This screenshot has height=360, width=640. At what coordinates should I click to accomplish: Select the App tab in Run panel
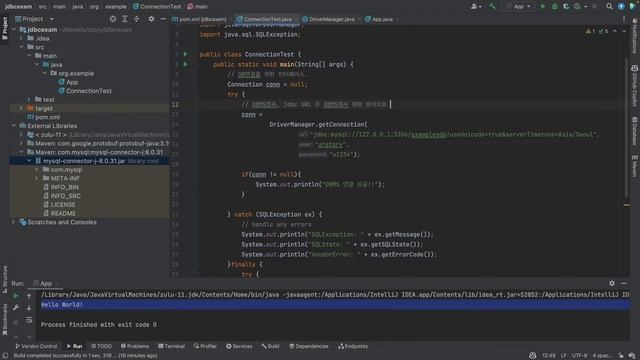[45, 283]
